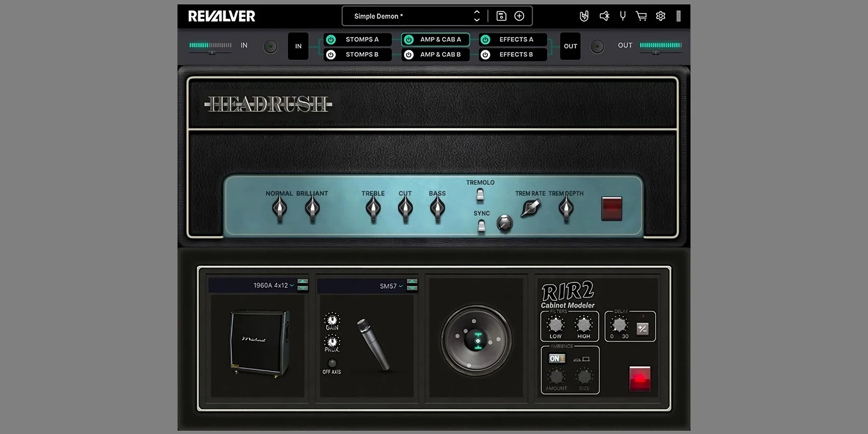868x434 pixels.
Task: Add a new preset with the plus icon
Action: coord(520,16)
